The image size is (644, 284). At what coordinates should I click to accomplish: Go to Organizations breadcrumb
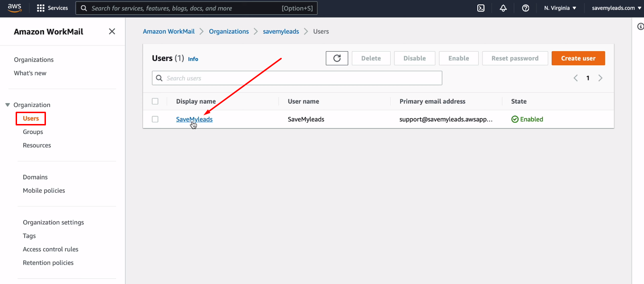coord(229,31)
